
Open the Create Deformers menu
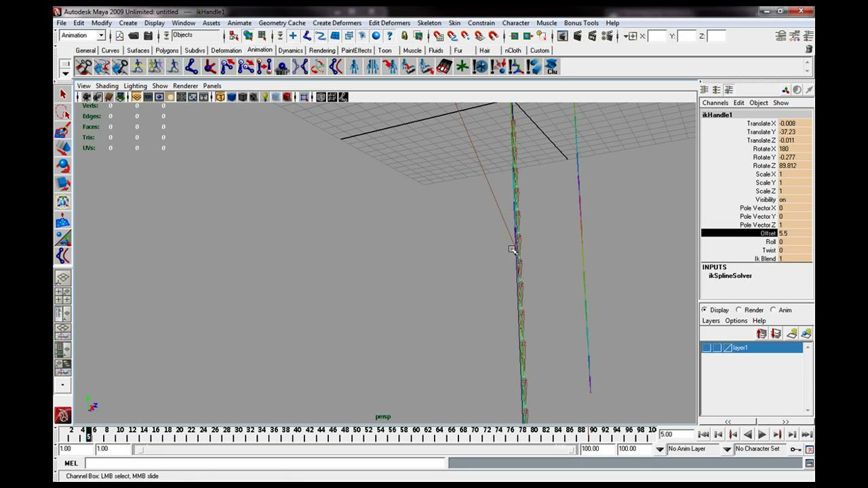336,23
